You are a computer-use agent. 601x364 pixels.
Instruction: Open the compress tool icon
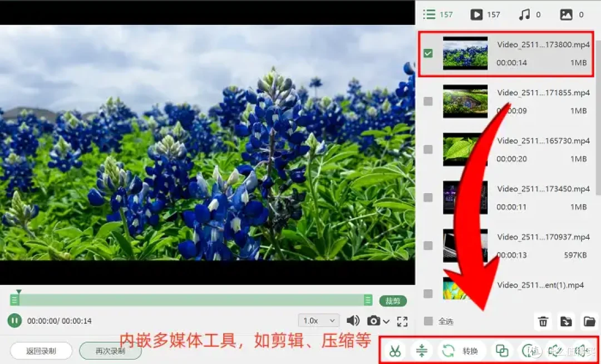[421, 350]
